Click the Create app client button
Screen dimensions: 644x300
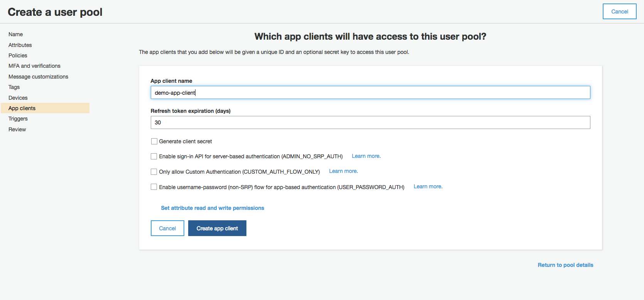point(217,228)
